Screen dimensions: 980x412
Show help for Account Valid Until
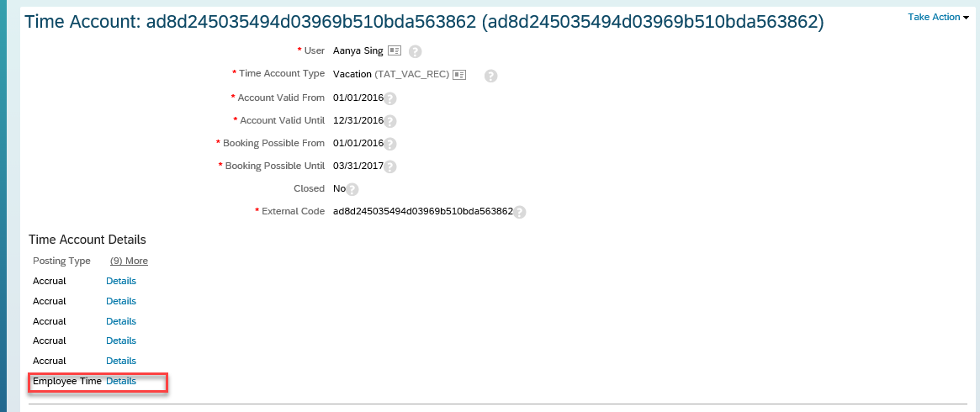390,121
